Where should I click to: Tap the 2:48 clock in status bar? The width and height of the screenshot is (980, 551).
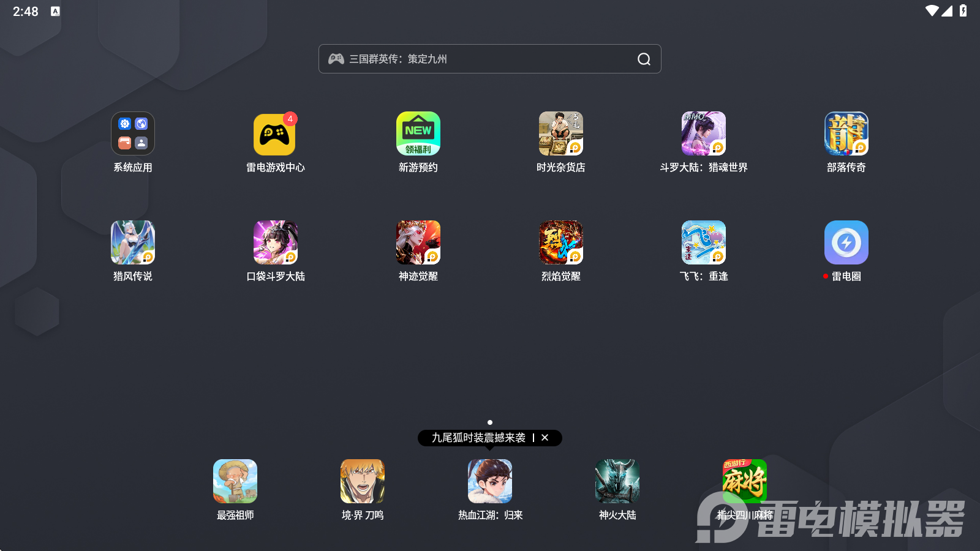[26, 12]
